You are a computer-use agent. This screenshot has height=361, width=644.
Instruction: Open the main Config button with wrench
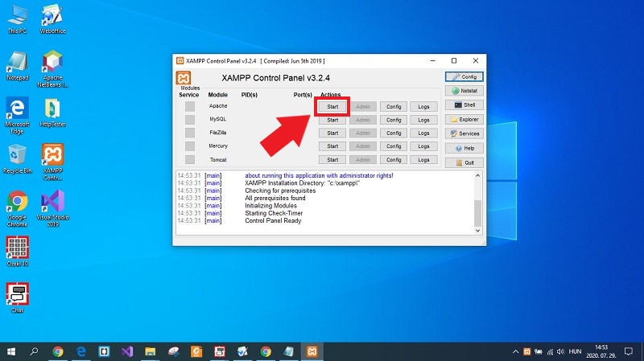pos(464,76)
